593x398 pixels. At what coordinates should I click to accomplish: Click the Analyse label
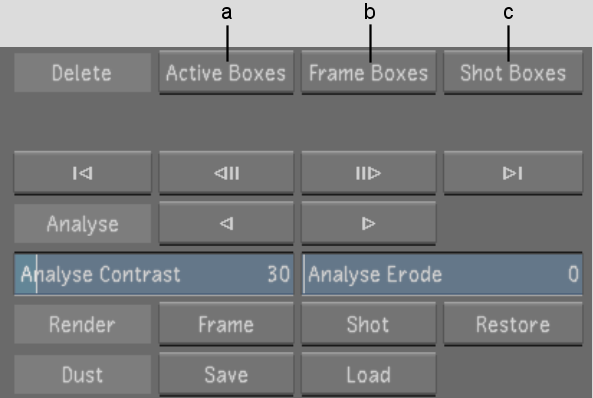pos(82,223)
